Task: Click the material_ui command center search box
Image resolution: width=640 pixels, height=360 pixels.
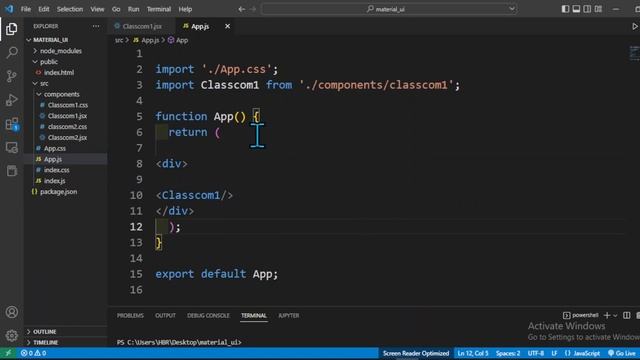Action: 389,9
